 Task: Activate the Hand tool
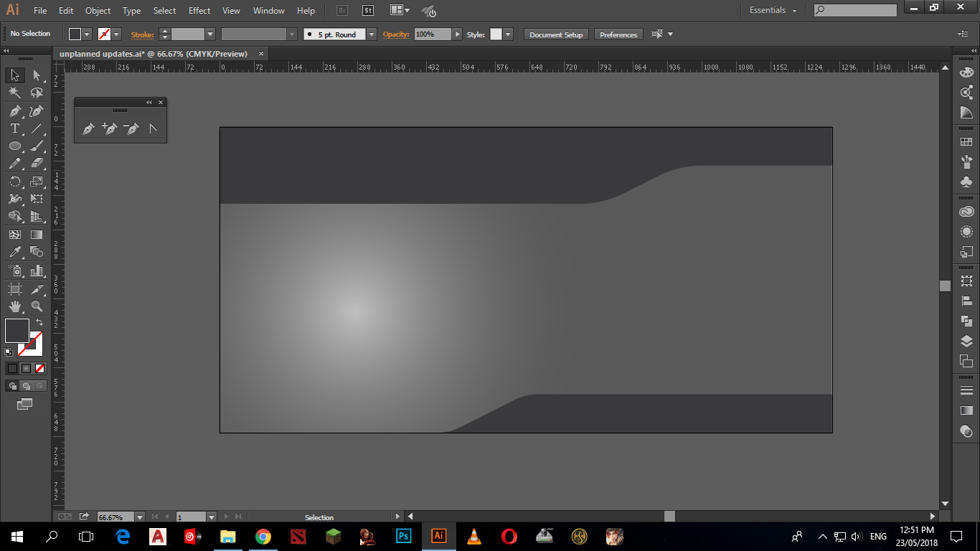tap(14, 306)
